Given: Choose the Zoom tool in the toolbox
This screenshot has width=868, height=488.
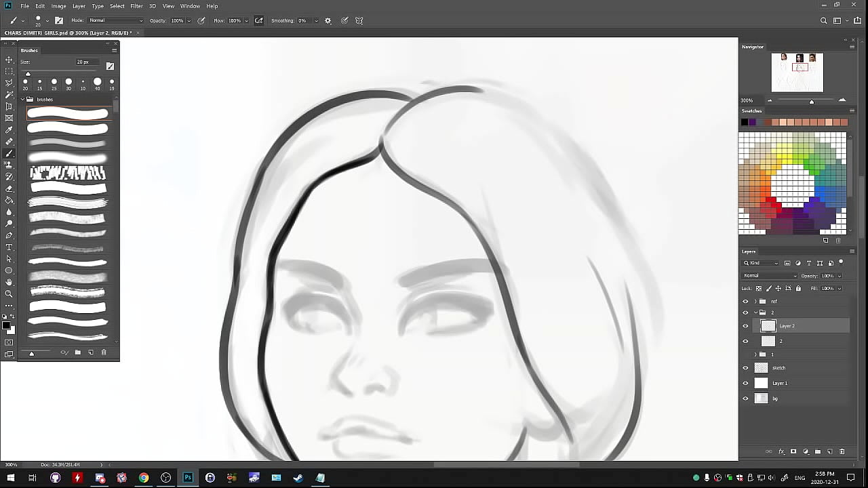Looking at the screenshot, I should pos(9,293).
